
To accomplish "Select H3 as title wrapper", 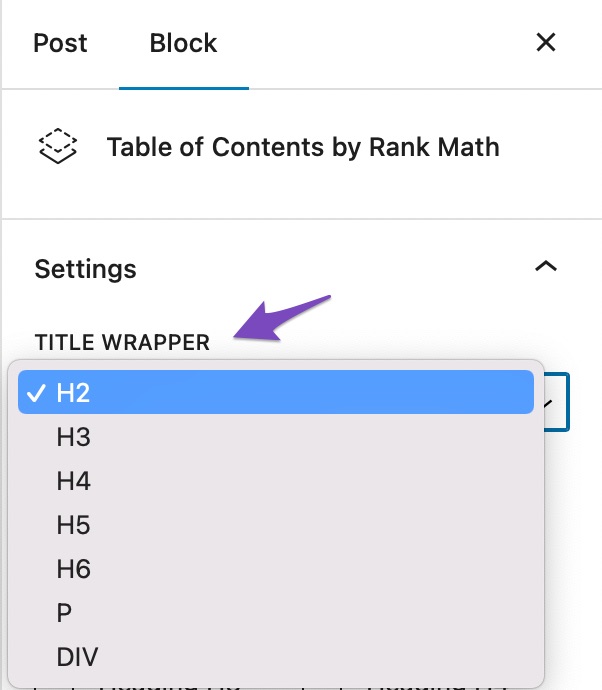I will point(74,437).
